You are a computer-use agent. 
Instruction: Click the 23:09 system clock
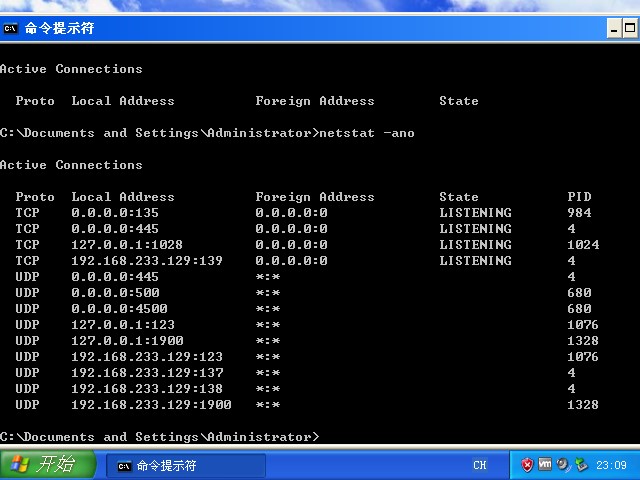[x=611, y=466]
